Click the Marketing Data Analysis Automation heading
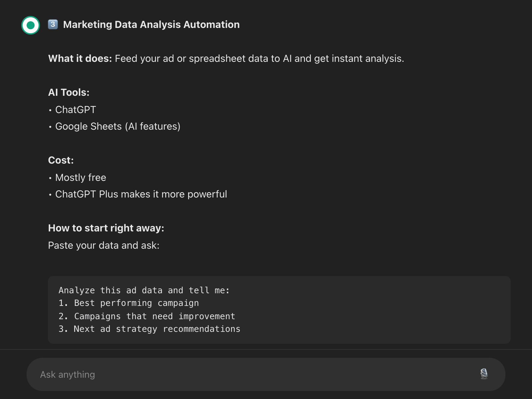Screen dimensions: 532x399 (151, 25)
